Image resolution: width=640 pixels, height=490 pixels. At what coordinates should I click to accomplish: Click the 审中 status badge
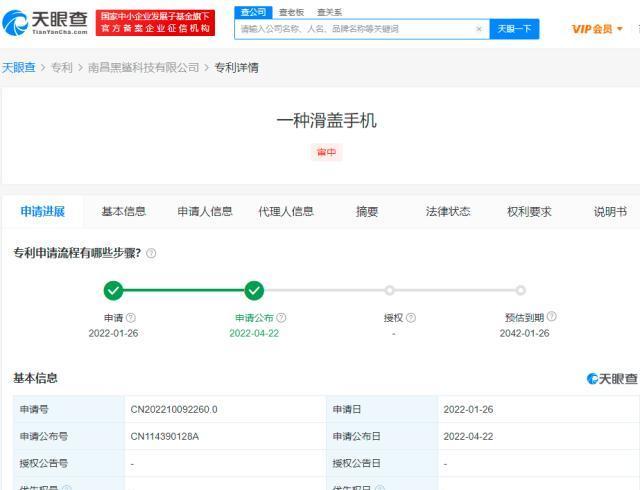point(326,152)
